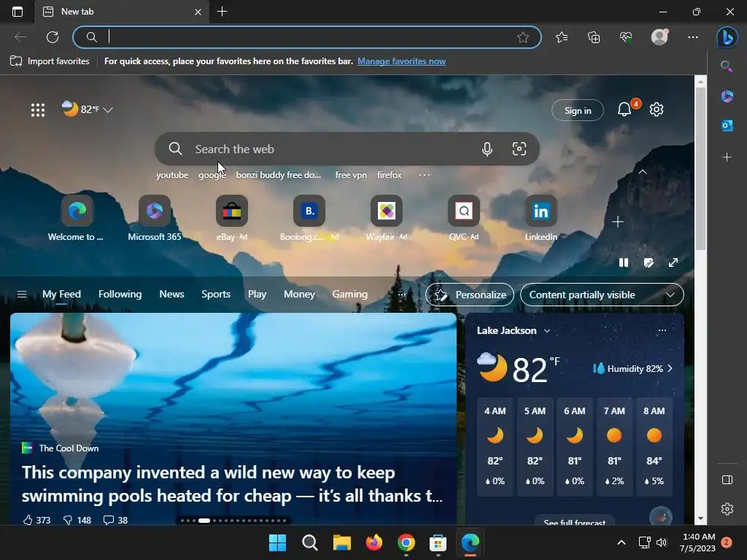Switch to the Sports tab
The height and width of the screenshot is (560, 747).
tap(216, 295)
